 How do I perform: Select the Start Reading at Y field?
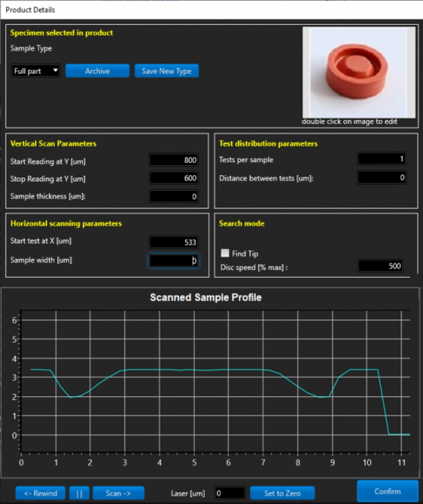(x=173, y=160)
